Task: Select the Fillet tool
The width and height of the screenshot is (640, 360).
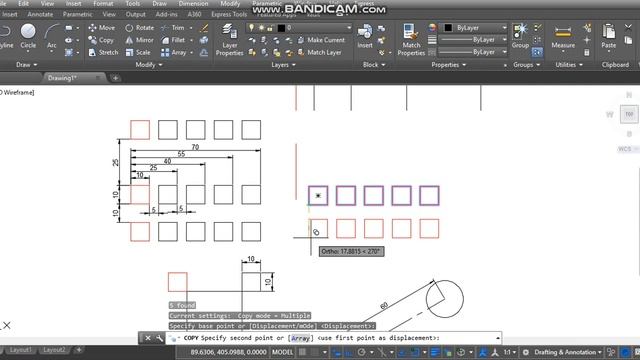Action: coord(173,40)
